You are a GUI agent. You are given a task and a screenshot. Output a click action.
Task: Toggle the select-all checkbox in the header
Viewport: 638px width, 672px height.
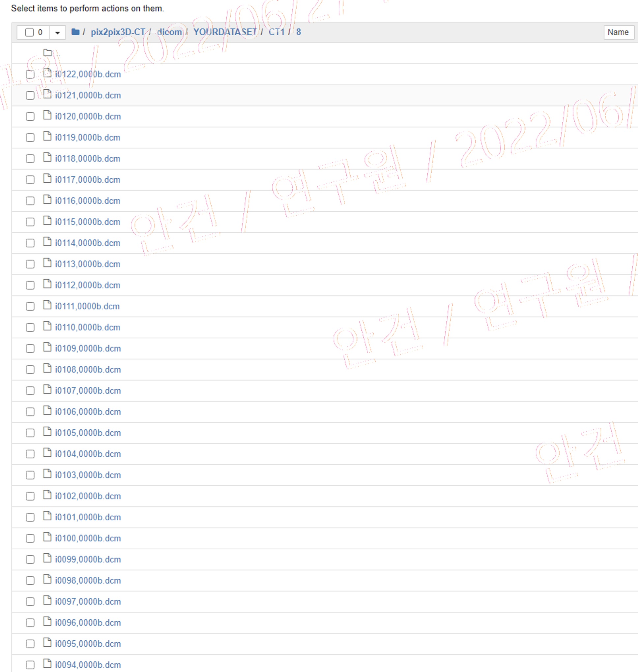pos(29,32)
